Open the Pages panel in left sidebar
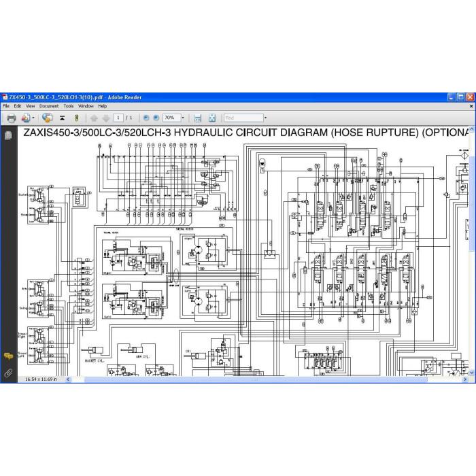The image size is (476, 476). (x=8, y=135)
